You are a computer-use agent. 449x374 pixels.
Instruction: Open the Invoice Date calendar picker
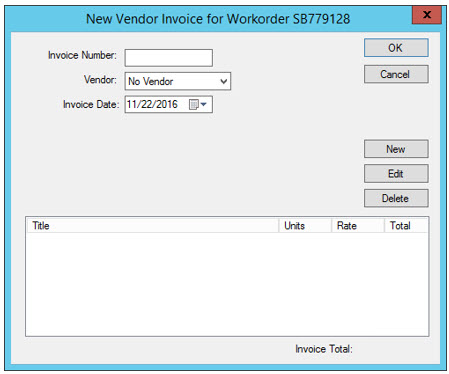point(198,104)
